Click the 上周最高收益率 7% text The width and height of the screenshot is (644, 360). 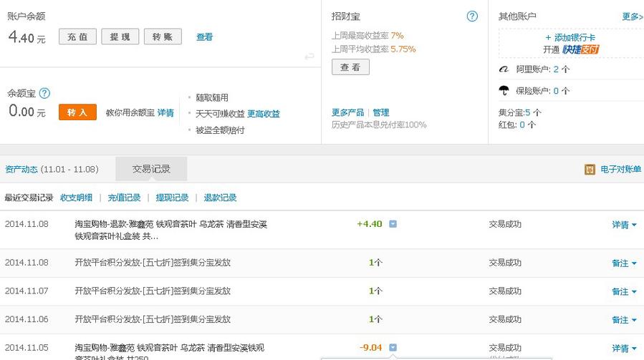[x=367, y=36]
